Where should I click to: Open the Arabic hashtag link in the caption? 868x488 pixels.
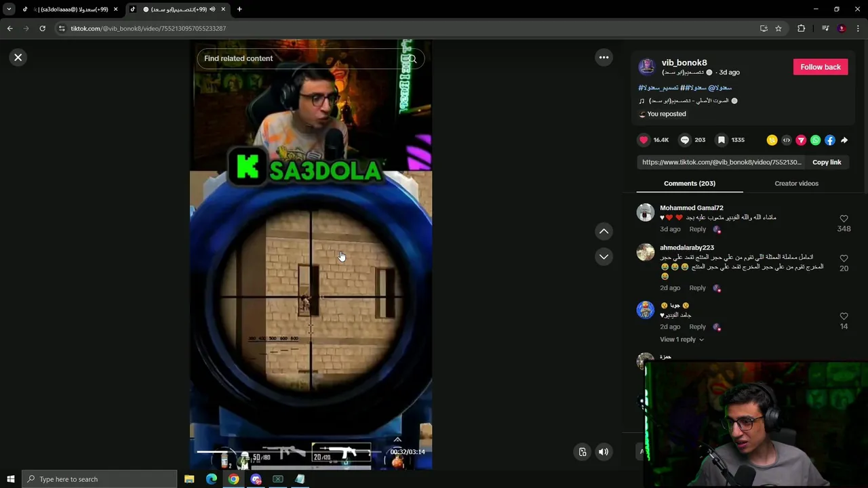pos(659,87)
